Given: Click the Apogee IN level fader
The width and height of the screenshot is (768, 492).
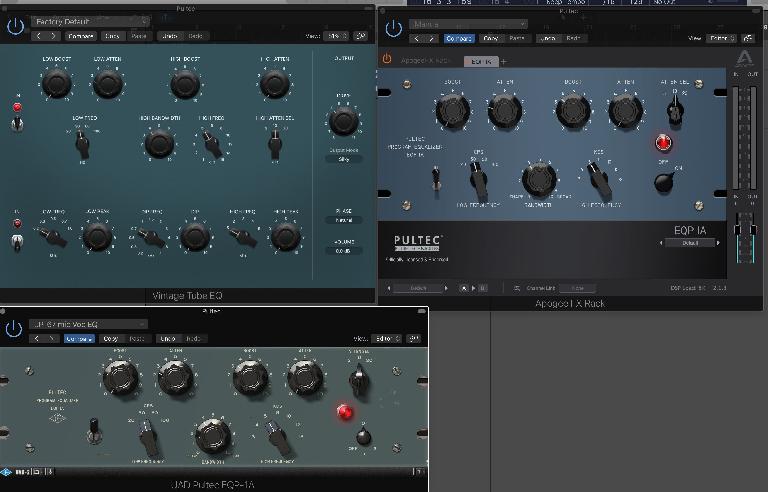Looking at the screenshot, I should (737, 229).
